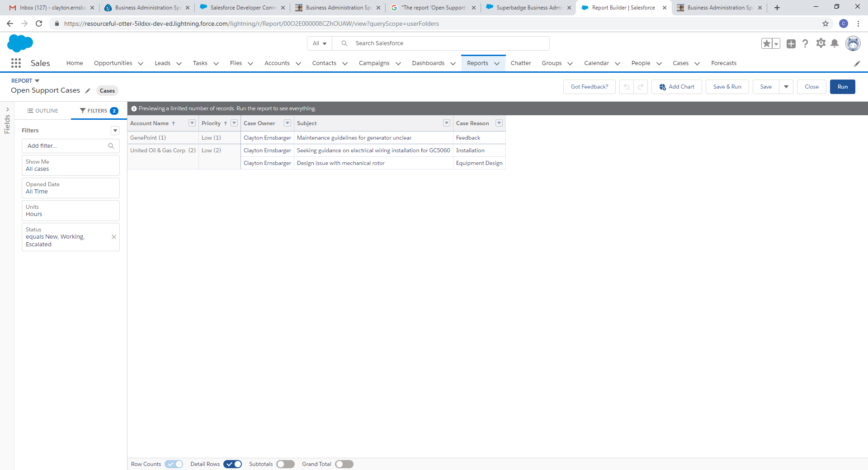Open the user profile avatar
868x470 pixels.
[853, 43]
